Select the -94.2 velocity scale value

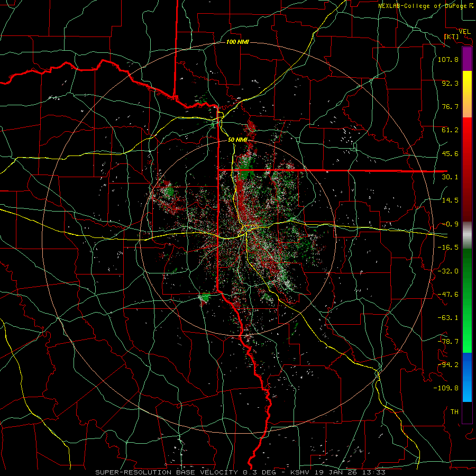(x=448, y=365)
